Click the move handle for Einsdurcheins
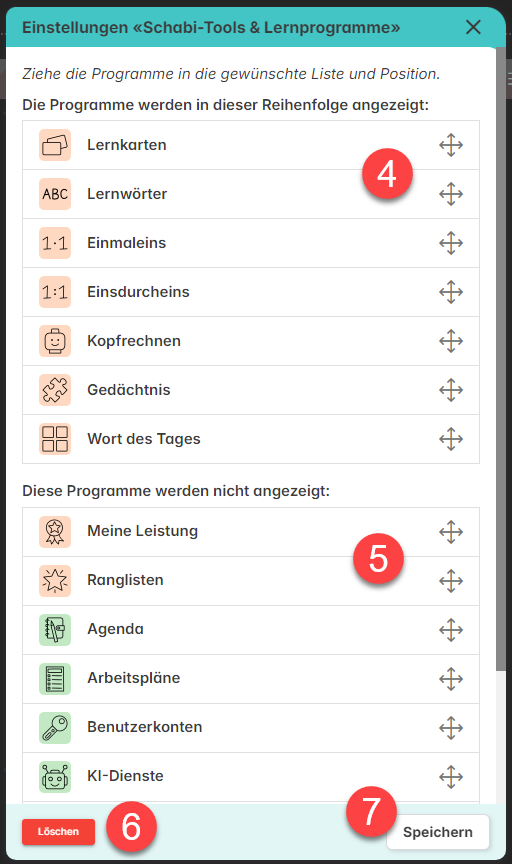The height and width of the screenshot is (864, 512). point(451,292)
